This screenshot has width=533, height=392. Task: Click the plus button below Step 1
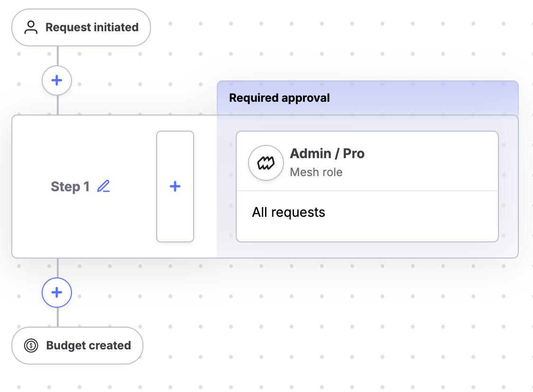tap(57, 293)
